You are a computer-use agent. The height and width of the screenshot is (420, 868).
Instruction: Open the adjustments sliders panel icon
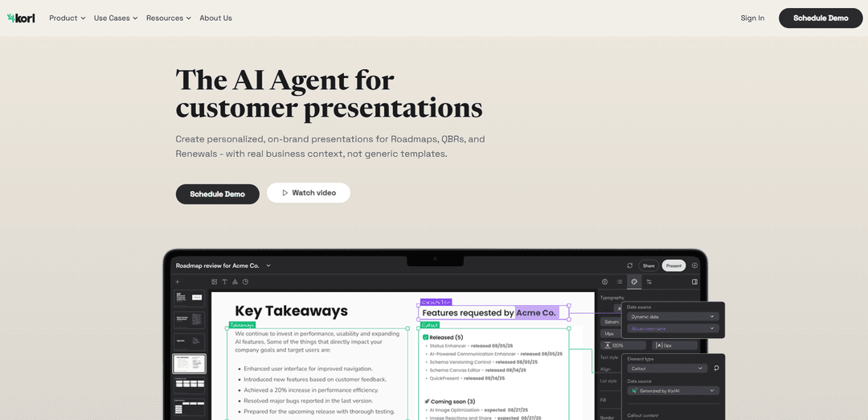[649, 282]
